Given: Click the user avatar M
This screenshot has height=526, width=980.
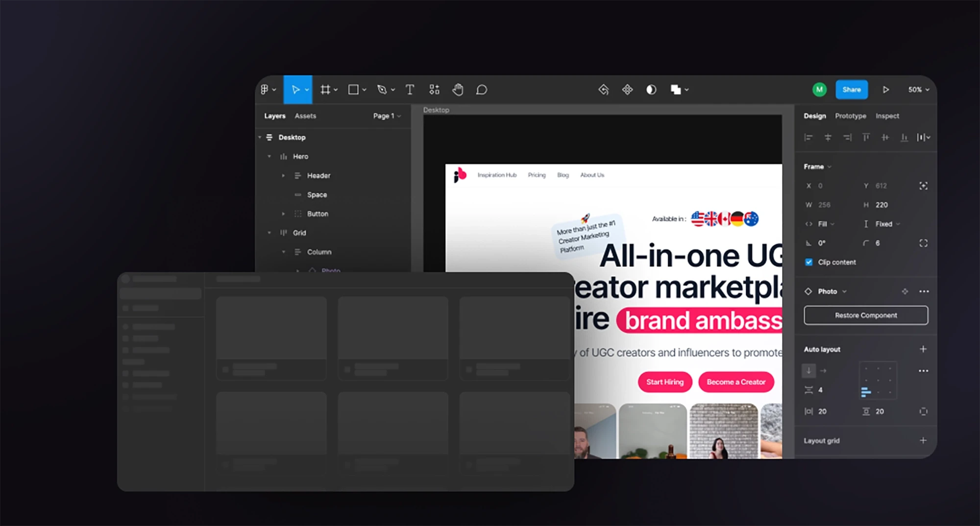Looking at the screenshot, I should tap(819, 90).
